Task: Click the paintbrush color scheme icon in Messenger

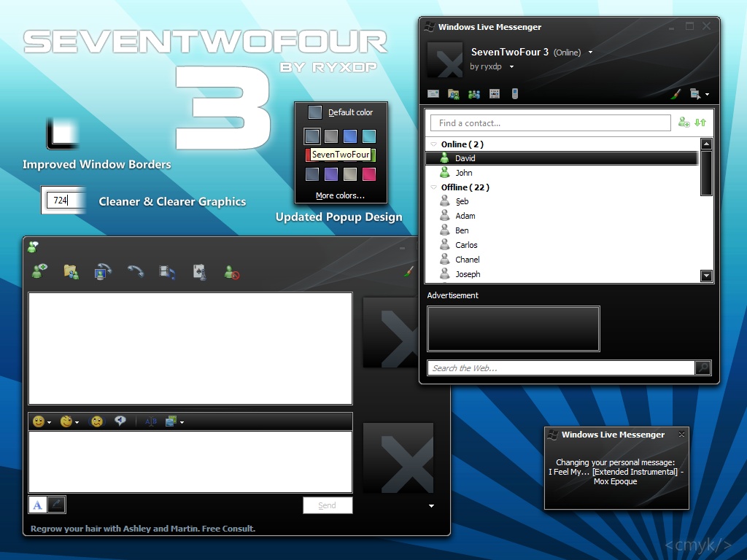Action: coord(676,94)
